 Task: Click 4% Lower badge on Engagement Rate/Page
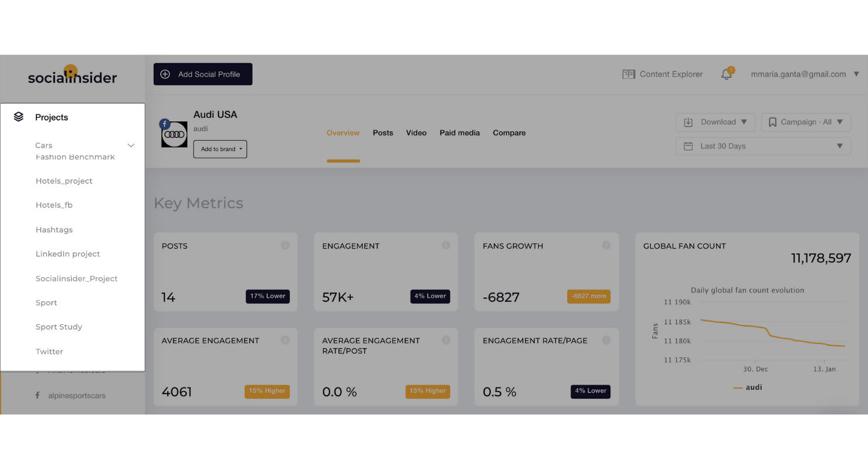click(x=591, y=391)
